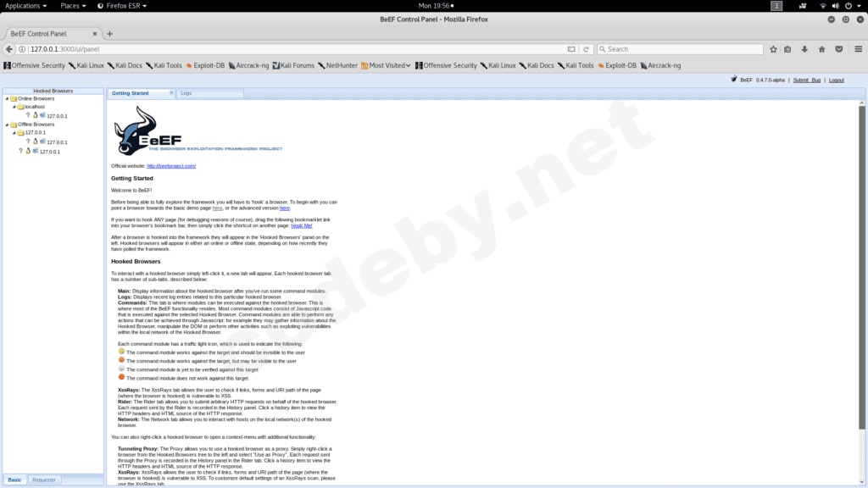Click the site info icon in address bar

pyautogui.click(x=22, y=49)
